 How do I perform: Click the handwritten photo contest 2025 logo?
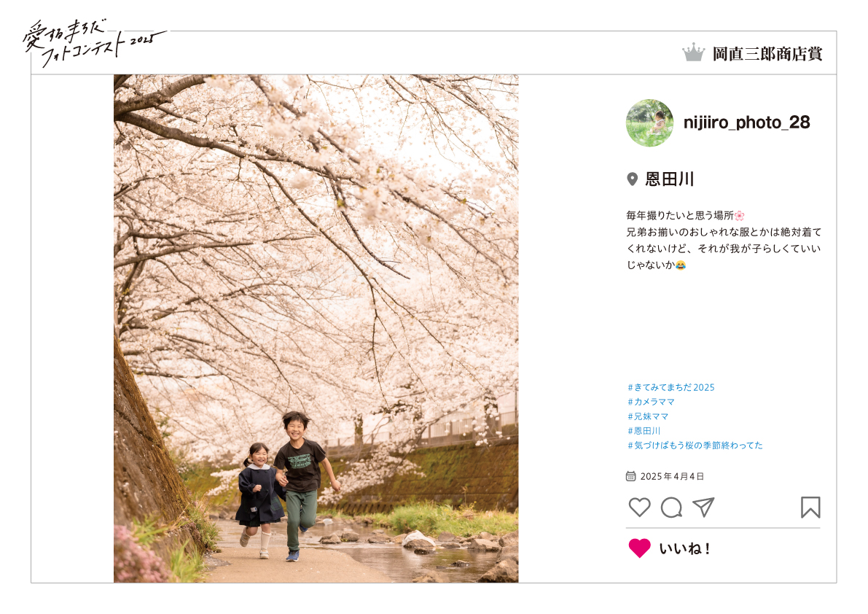(x=94, y=43)
